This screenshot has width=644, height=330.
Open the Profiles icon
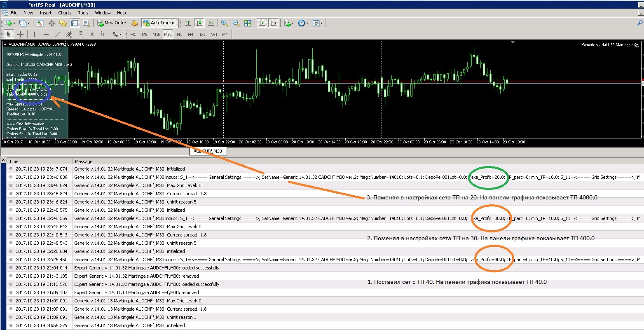coord(23,23)
